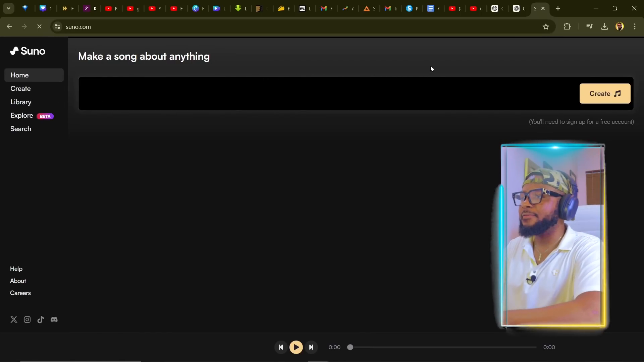
Task: Switch to the green download arrow tab
Action: tap(241, 8)
